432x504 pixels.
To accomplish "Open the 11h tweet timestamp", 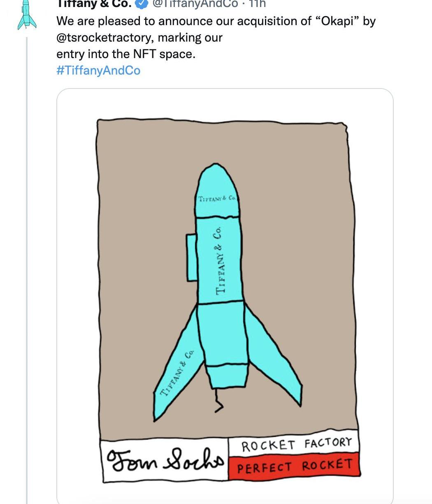I will pos(258,4).
